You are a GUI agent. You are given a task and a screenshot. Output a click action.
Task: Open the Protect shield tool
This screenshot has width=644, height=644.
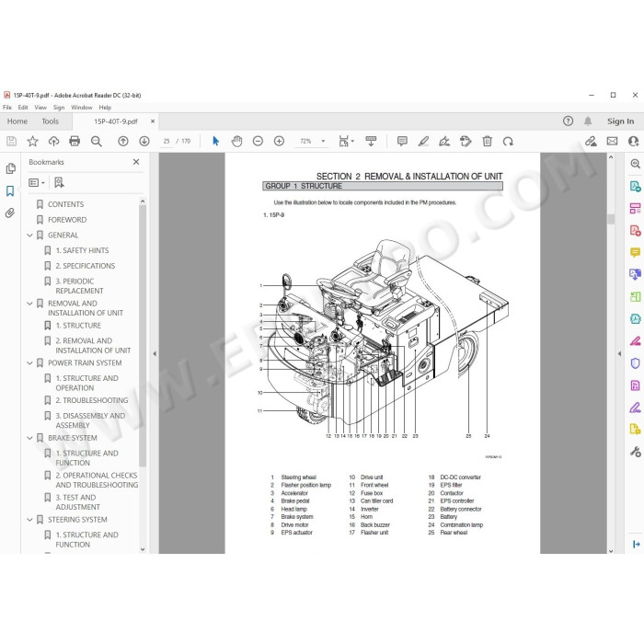pyautogui.click(x=635, y=363)
